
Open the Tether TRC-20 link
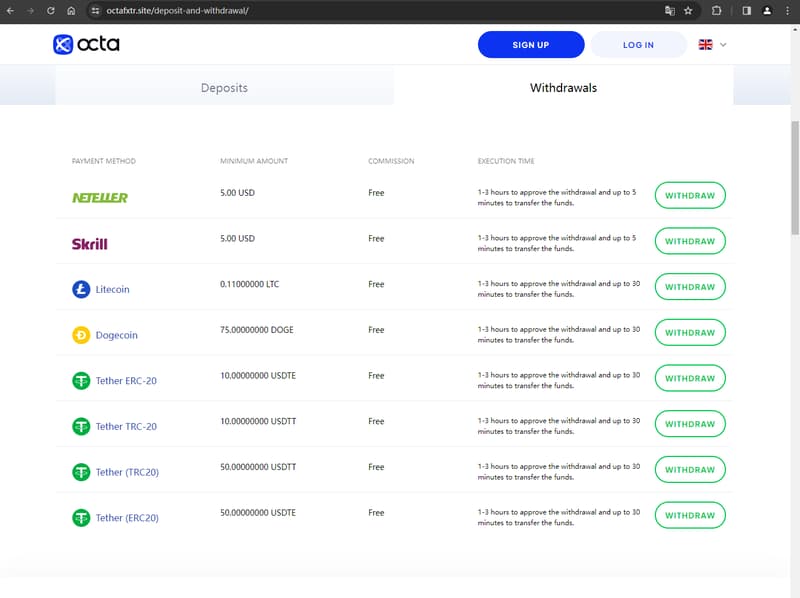coord(126,427)
